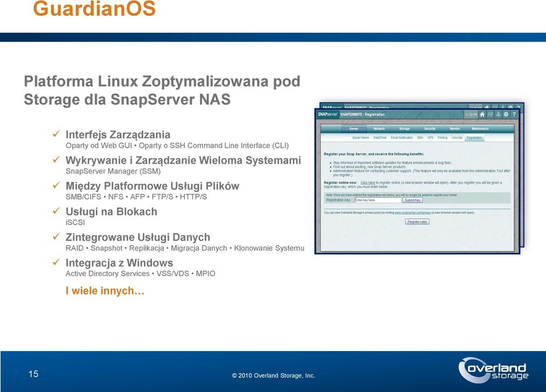The image size is (546, 392).
Task: Click 'iSCSI' subtext
Action: pos(75,222)
